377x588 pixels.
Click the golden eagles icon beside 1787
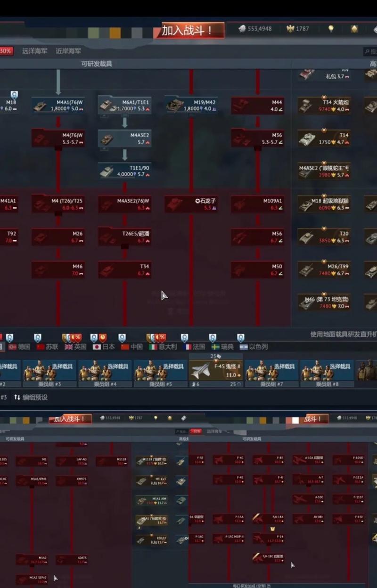[290, 29]
